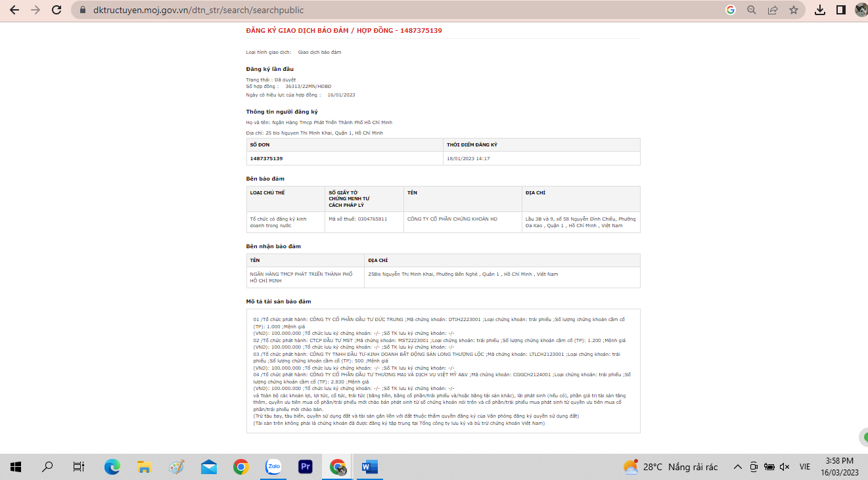The height and width of the screenshot is (480, 868).
Task: Go back to the previous page
Action: pyautogui.click(x=14, y=10)
